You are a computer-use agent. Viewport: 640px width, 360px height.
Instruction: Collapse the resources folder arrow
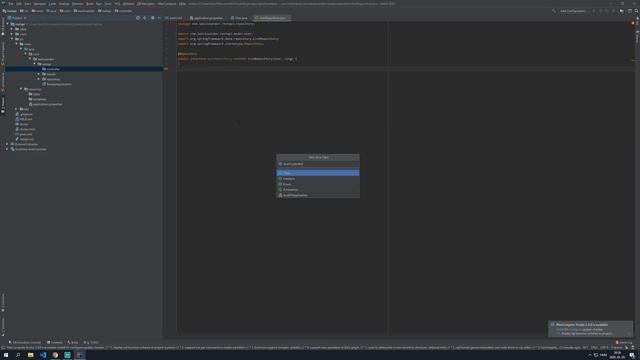(x=21, y=89)
